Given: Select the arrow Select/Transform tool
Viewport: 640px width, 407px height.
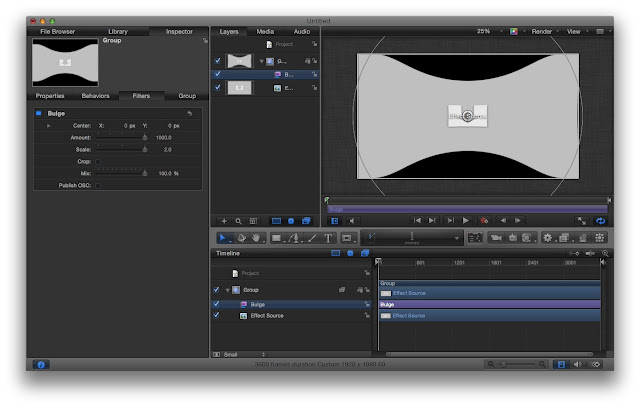Looking at the screenshot, I should [x=223, y=238].
